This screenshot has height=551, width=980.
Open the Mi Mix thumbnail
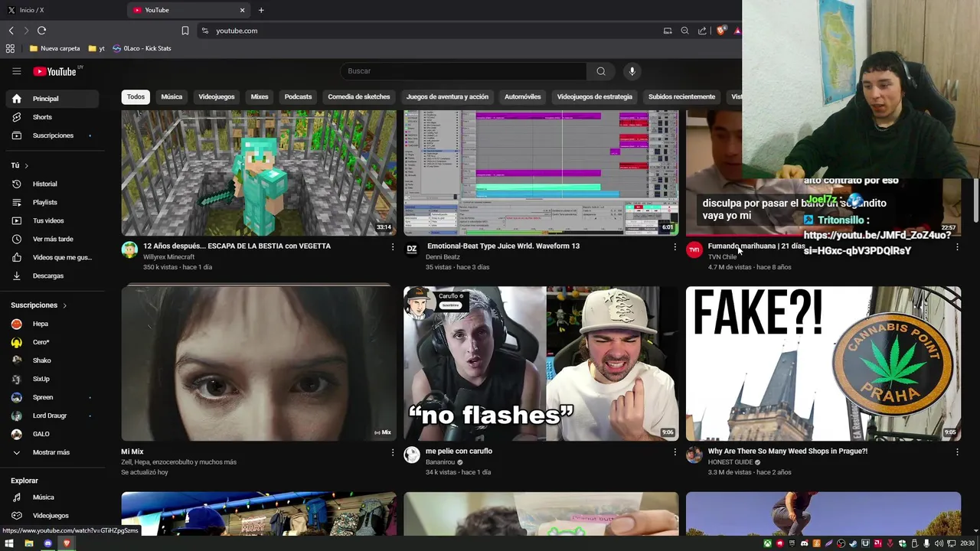pos(259,364)
